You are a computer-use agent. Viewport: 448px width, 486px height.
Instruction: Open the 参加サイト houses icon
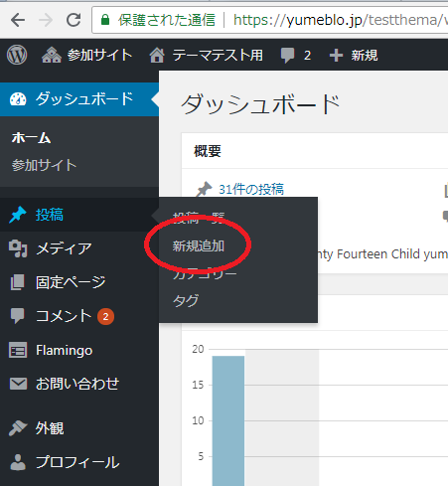click(52, 55)
